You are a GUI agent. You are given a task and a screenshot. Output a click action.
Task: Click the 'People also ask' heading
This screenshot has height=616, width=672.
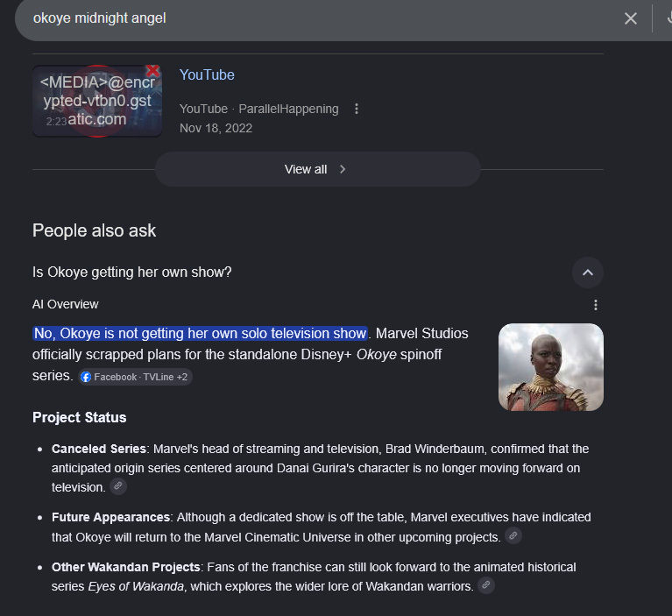[95, 230]
